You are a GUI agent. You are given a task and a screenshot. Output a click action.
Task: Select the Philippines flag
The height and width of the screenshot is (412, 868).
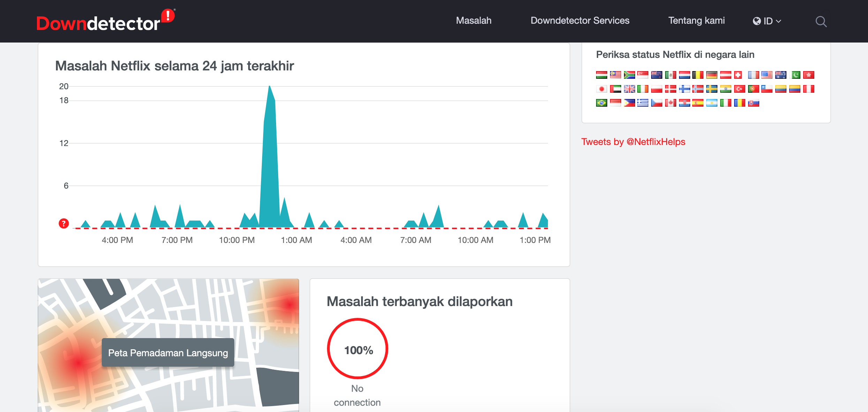tap(630, 103)
